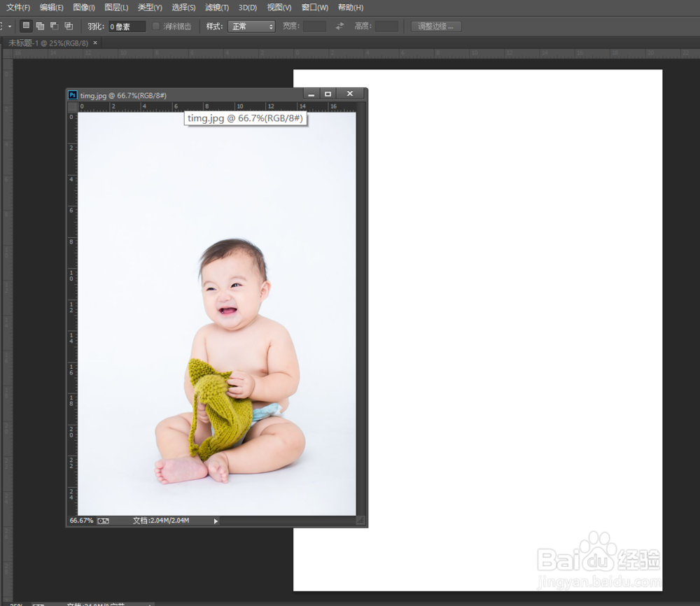Click the baby photo in timg.jpg canvas
Viewport: 700px width, 606px height.
pos(217,313)
